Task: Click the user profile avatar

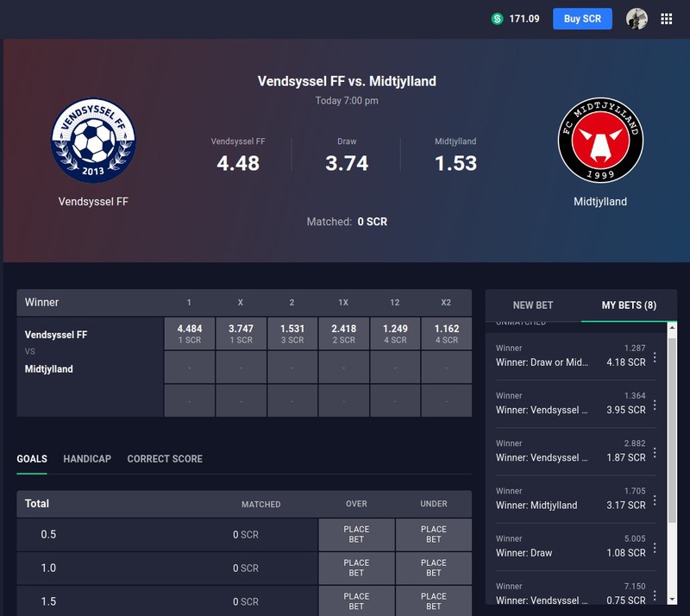Action: point(637,19)
